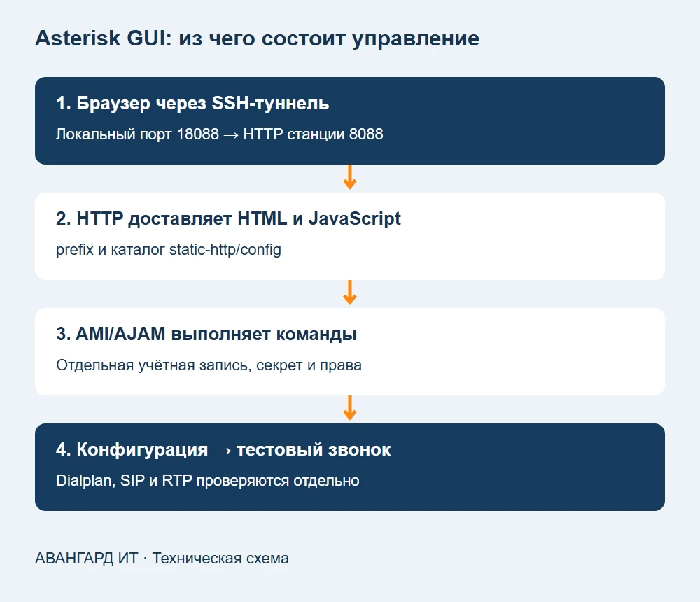700x602 pixels.
Task: Click text "Отдельная учётная запись, секрет и права"
Action: click(x=209, y=365)
